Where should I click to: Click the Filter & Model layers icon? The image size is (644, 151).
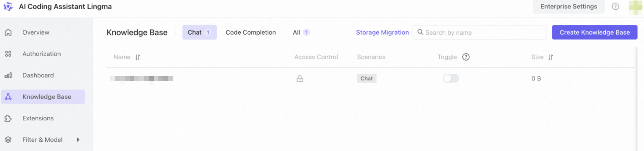coord(8,140)
